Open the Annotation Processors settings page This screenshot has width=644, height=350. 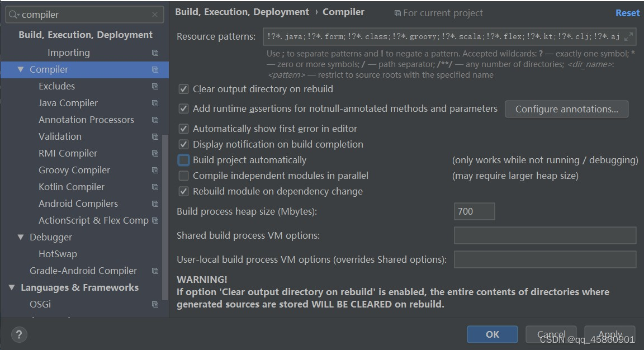(x=86, y=120)
